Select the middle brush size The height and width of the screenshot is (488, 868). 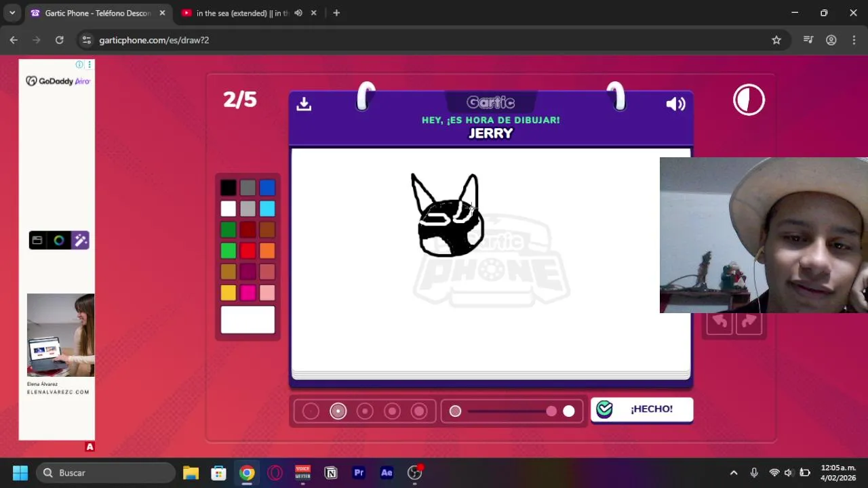[365, 411]
